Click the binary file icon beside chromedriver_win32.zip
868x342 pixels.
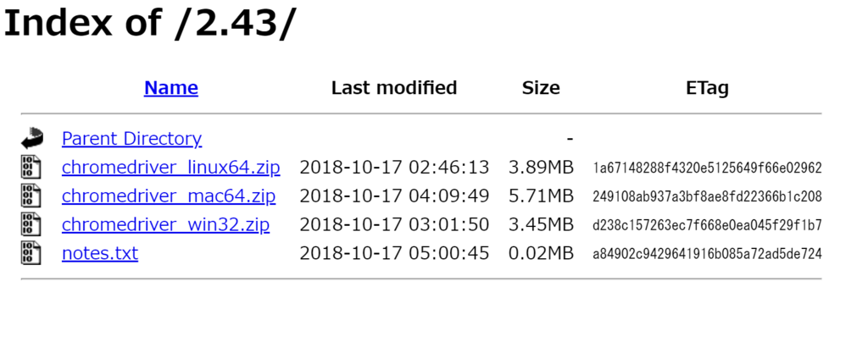point(31,224)
